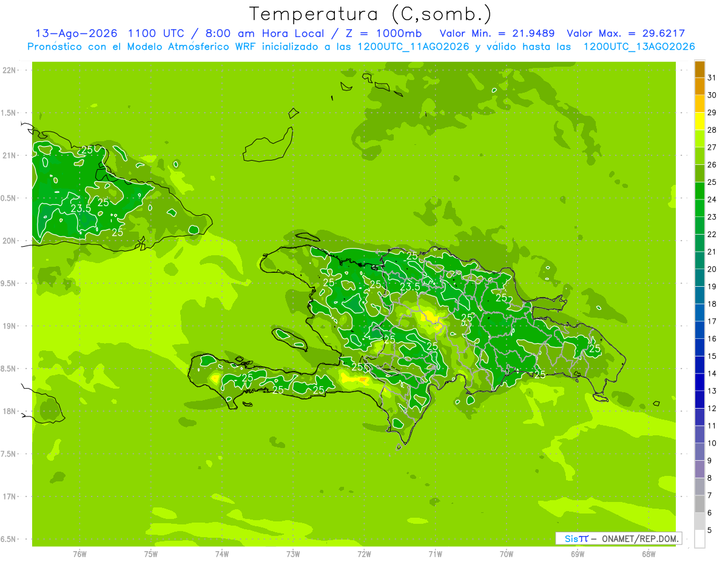Pick the teal swatch between 19 and 20

[699, 278]
